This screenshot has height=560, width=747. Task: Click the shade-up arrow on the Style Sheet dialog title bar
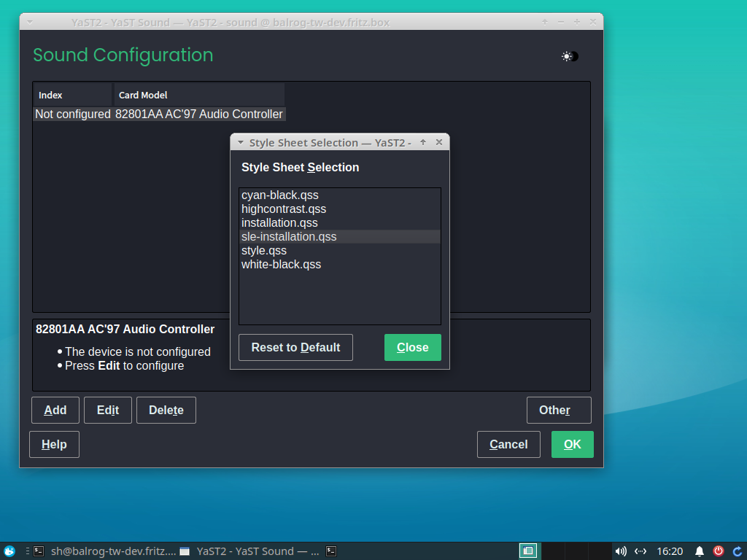pyautogui.click(x=423, y=142)
